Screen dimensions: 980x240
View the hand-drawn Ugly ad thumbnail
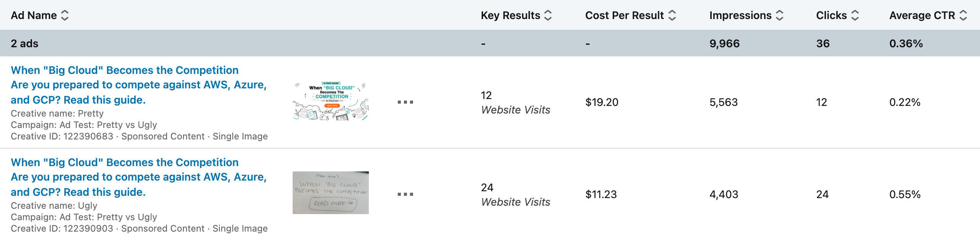coord(330,193)
